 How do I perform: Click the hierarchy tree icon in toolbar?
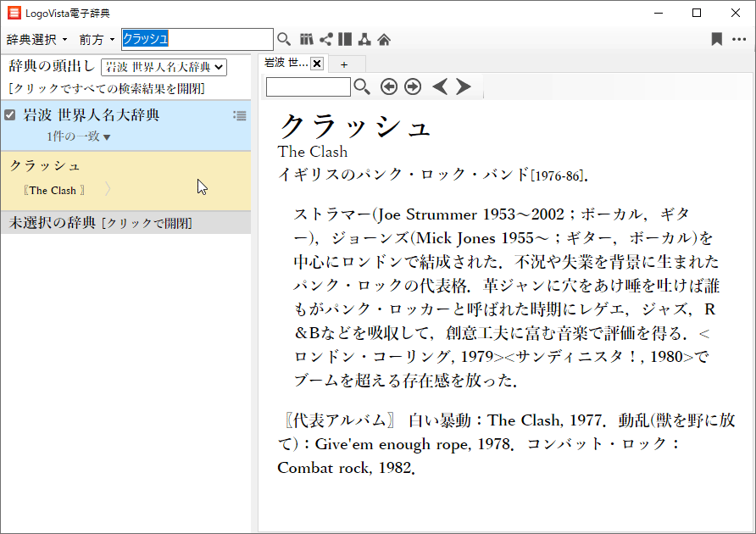click(364, 39)
